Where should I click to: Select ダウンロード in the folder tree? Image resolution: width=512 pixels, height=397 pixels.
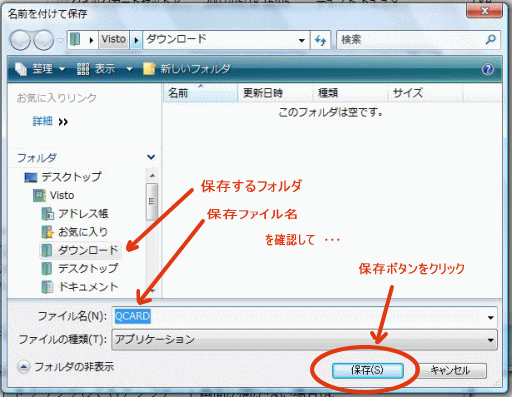click(x=80, y=250)
